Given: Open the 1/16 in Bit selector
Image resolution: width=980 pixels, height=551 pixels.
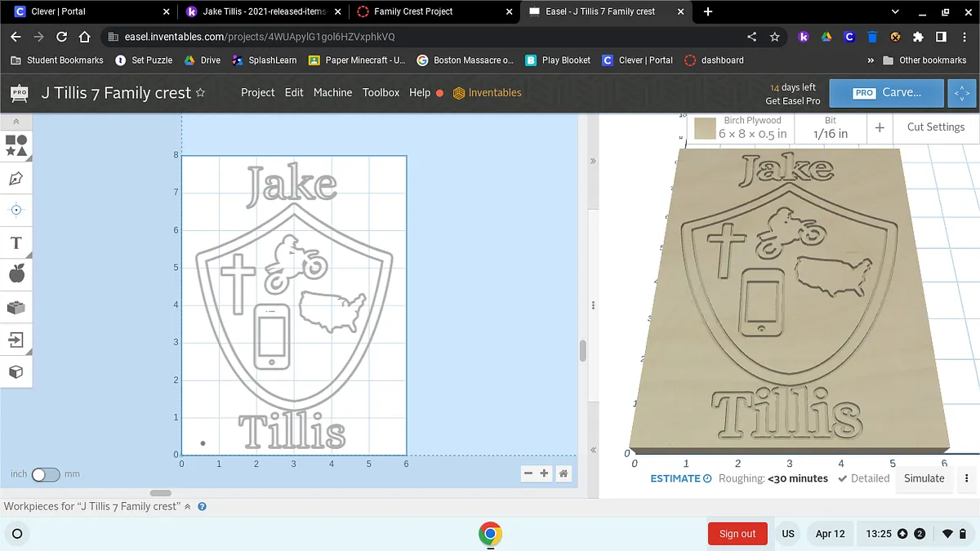Looking at the screenshot, I should (x=830, y=127).
